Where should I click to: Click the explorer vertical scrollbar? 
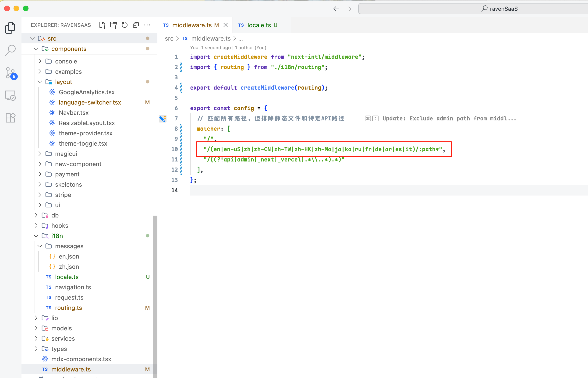(155, 297)
